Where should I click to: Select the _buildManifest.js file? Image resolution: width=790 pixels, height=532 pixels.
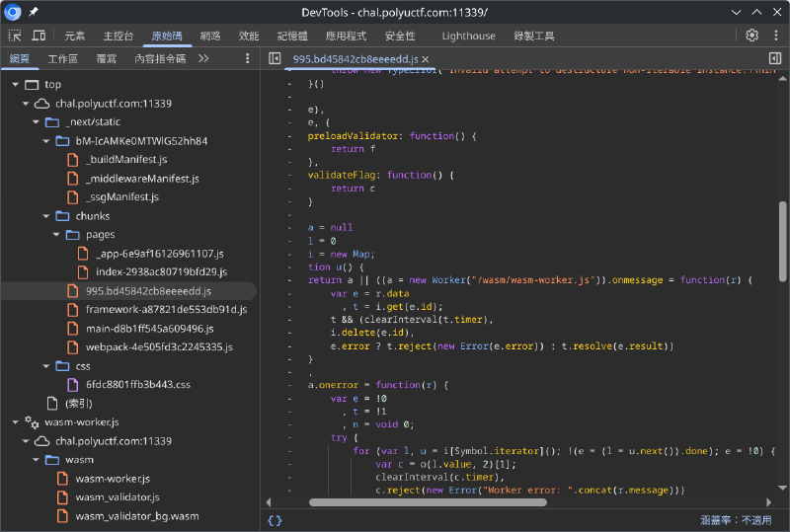(126, 160)
